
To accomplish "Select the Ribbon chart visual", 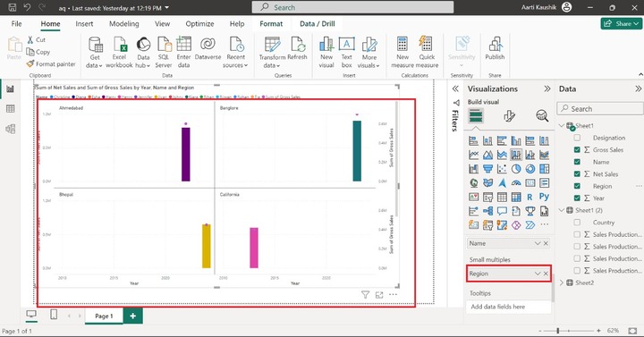I will coord(544,156).
